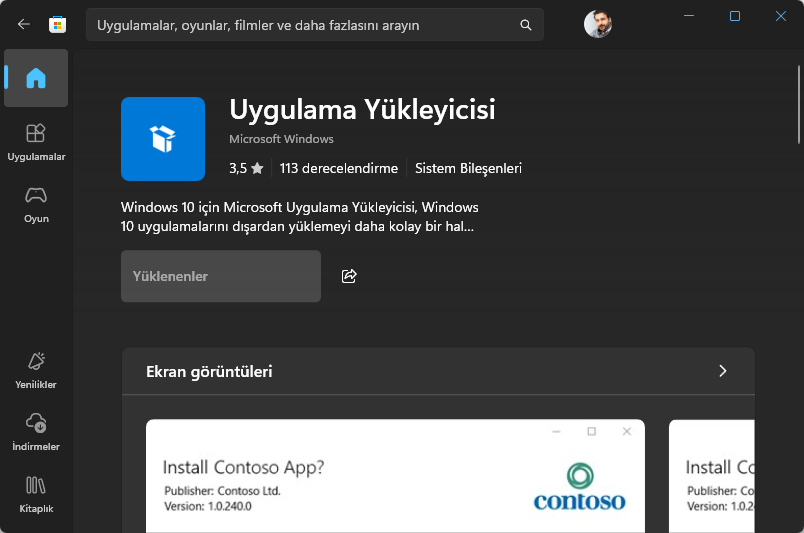This screenshot has width=804, height=533.
Task: Open the 113 derecelendirme ratings
Action: tap(338, 168)
